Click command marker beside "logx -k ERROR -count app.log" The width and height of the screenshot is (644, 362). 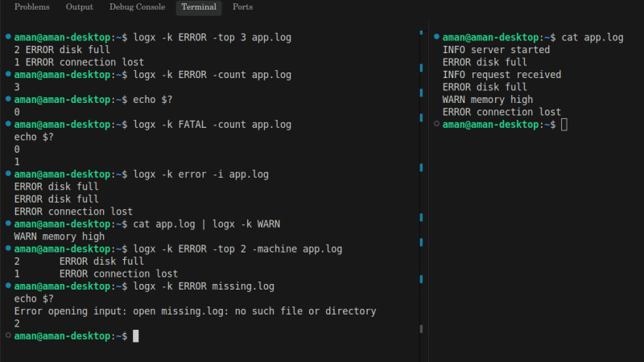(8, 75)
